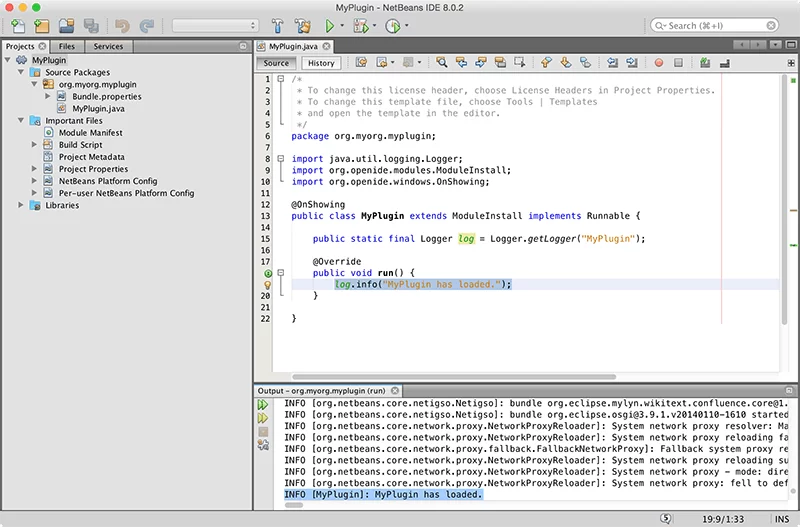
Task: Click the Find Previous Occurrence icon
Action: tap(461, 63)
